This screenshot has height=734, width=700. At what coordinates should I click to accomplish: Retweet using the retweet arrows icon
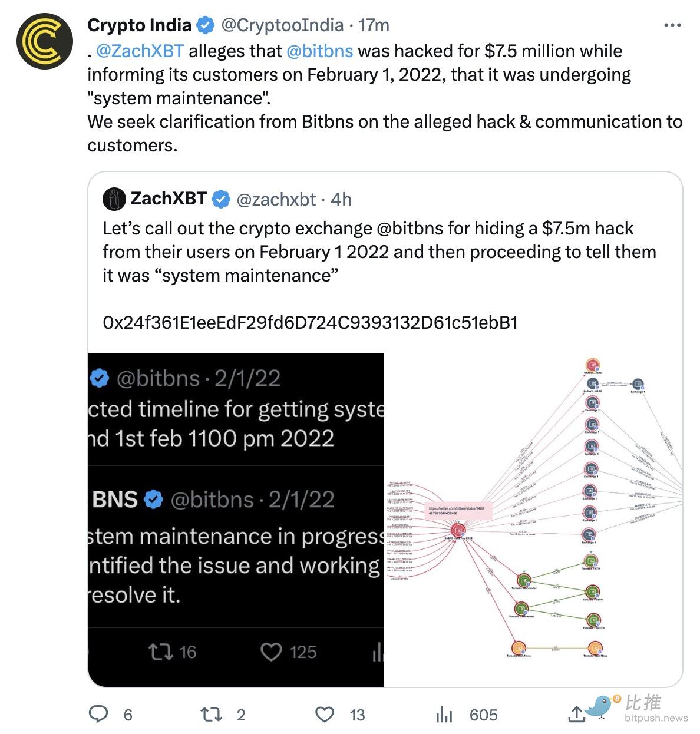pyautogui.click(x=211, y=715)
